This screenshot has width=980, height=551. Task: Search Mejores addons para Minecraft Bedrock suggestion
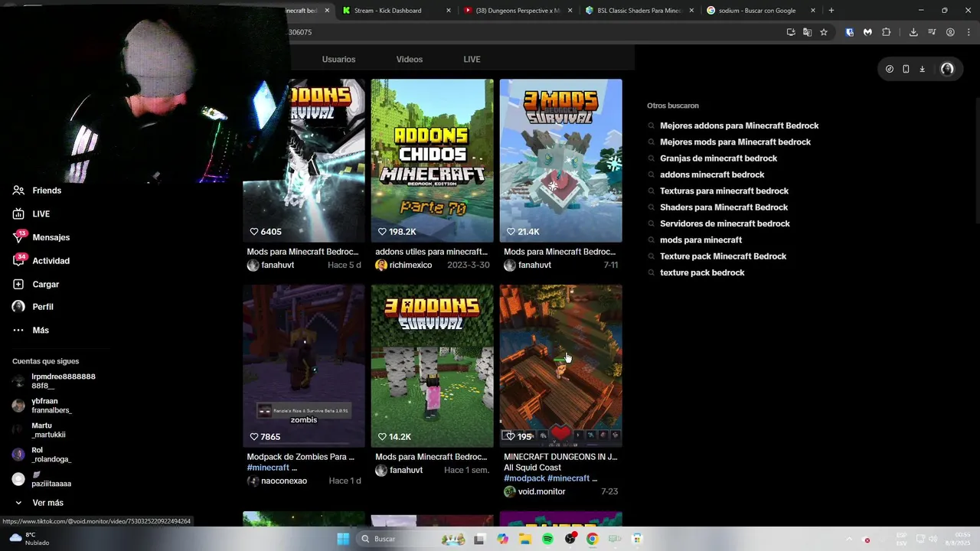739,126
